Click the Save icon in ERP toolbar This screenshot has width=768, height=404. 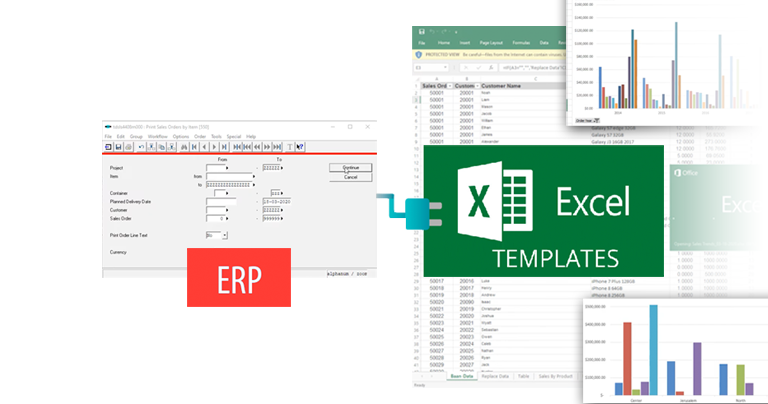[x=118, y=147]
